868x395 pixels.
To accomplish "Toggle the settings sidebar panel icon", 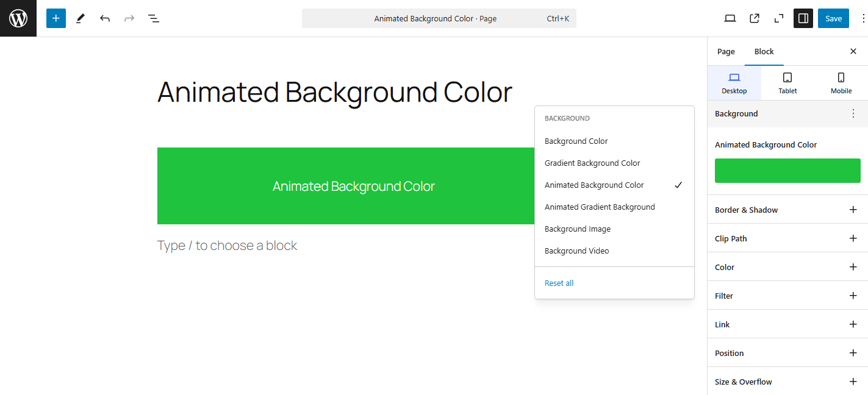I will pos(803,18).
